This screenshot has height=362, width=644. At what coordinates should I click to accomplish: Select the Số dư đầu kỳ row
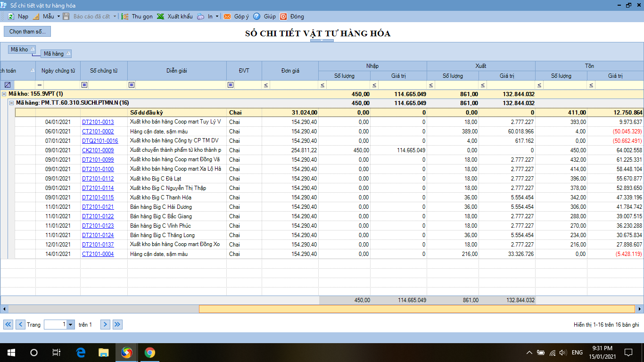(329, 113)
